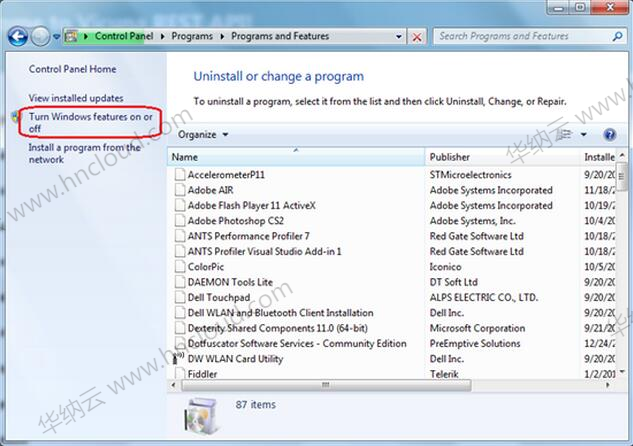Click the Control Panel icon in address bar
Screen dimensions: 633x446
(71, 36)
